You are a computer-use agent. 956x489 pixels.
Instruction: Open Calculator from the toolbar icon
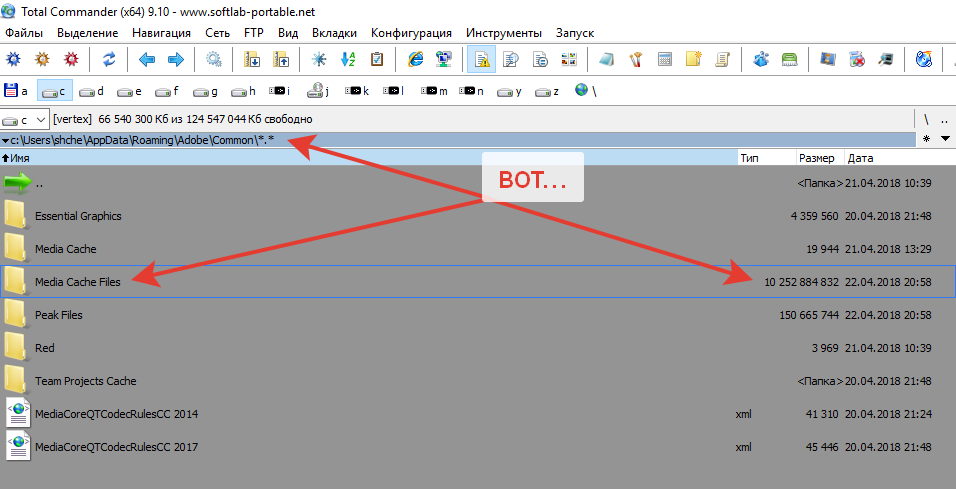(x=665, y=59)
